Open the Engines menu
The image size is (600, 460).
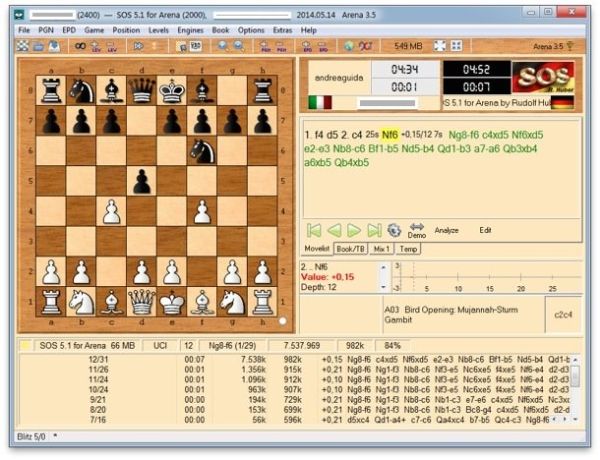tap(190, 30)
